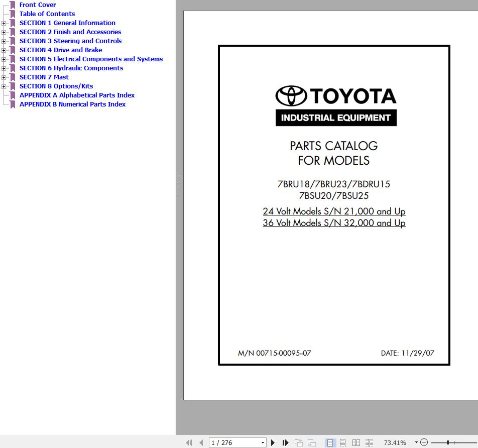Click M/N 00715-00095-07 text

click(x=274, y=353)
